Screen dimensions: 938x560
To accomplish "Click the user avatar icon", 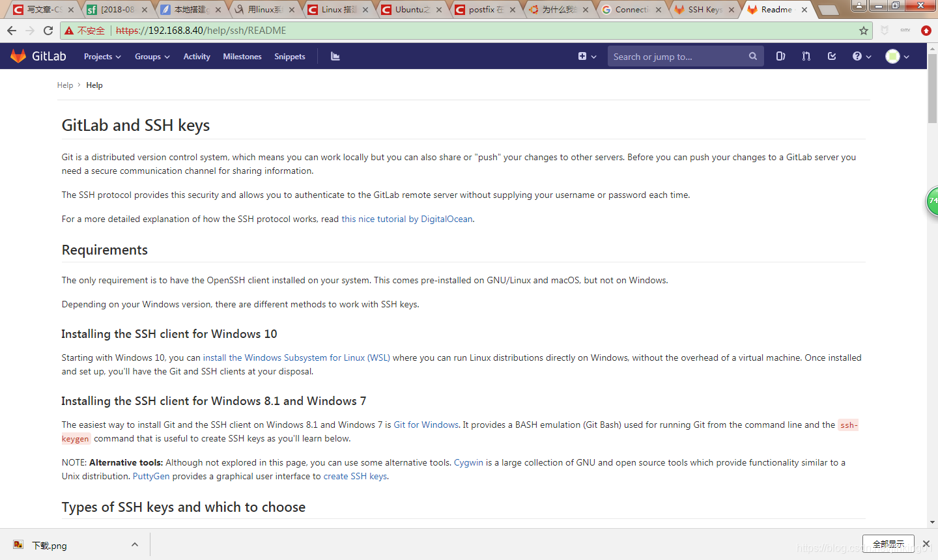I will (x=893, y=57).
